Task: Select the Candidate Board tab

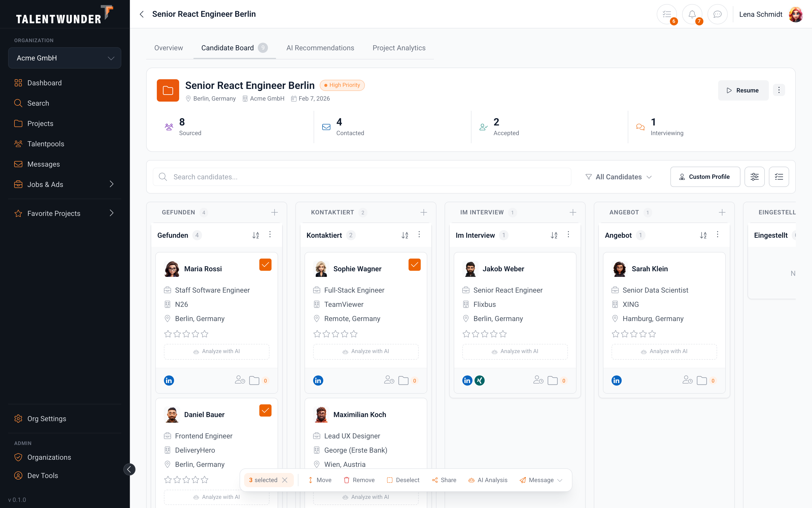Action: 234,48
